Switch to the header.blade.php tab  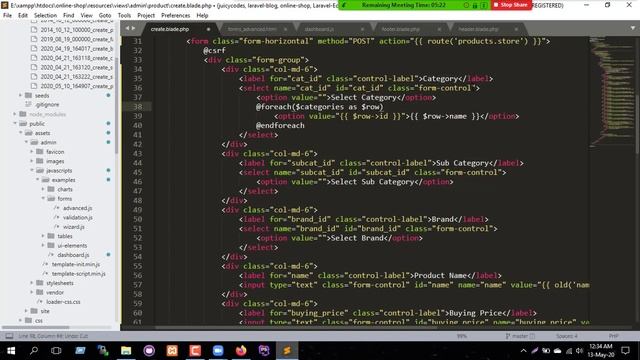coord(478,29)
